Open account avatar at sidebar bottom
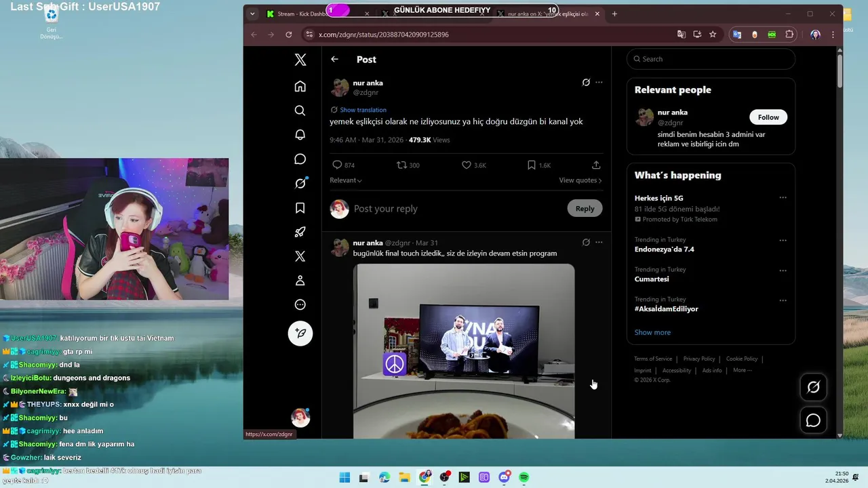 [x=300, y=418]
